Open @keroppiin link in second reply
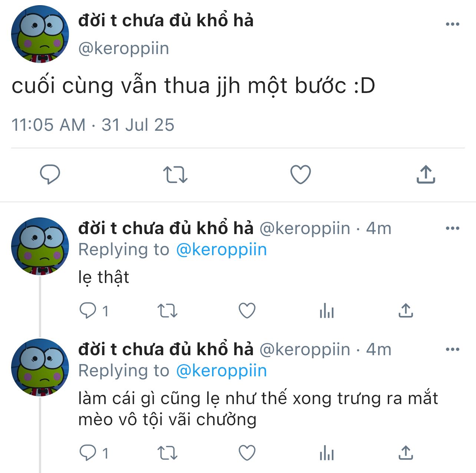The image size is (476, 473). point(221,371)
